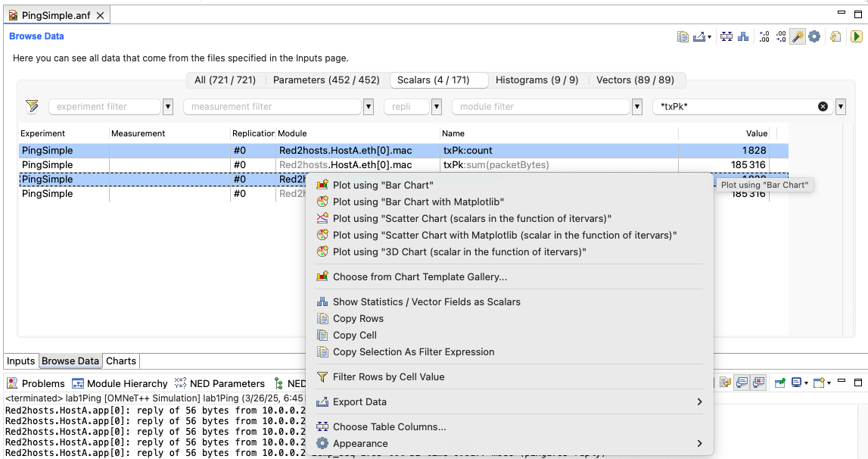Open the experiment filter dropdown arrow
Screen dimensions: 868x459
pos(168,107)
